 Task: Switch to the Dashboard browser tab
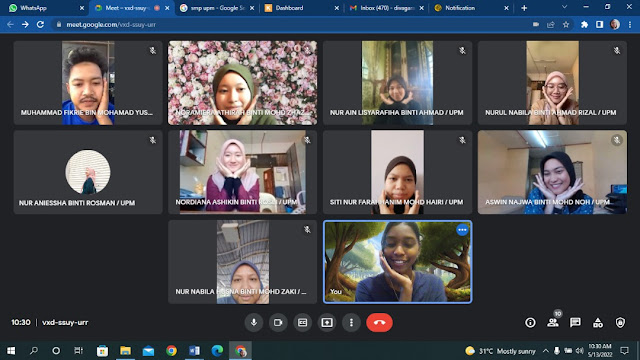[301, 8]
